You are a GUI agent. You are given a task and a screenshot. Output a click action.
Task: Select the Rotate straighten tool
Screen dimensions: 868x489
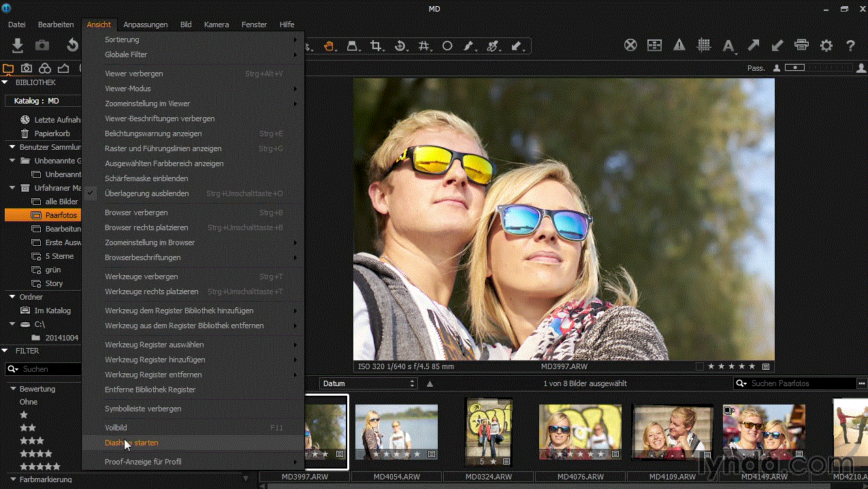click(400, 46)
